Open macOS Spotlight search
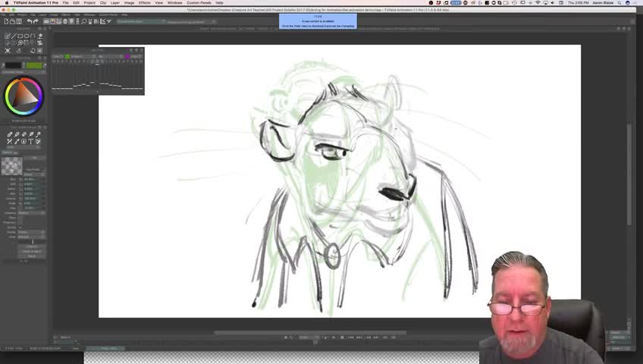 tap(619, 2)
